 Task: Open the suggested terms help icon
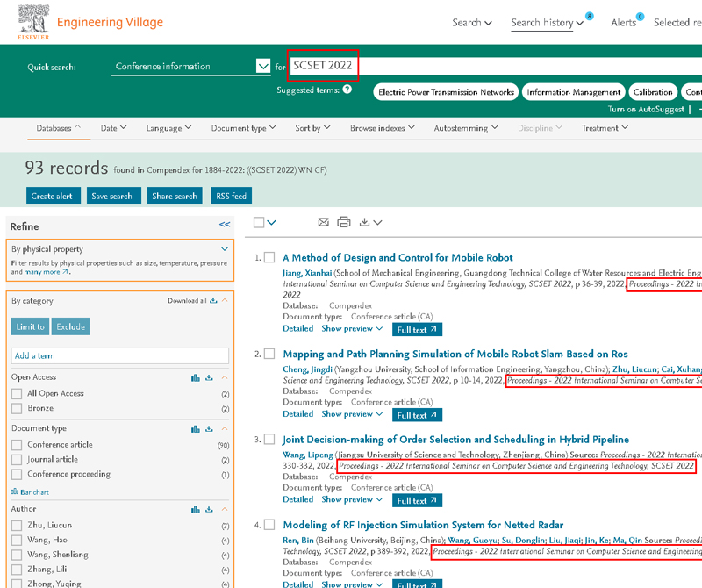click(x=347, y=90)
